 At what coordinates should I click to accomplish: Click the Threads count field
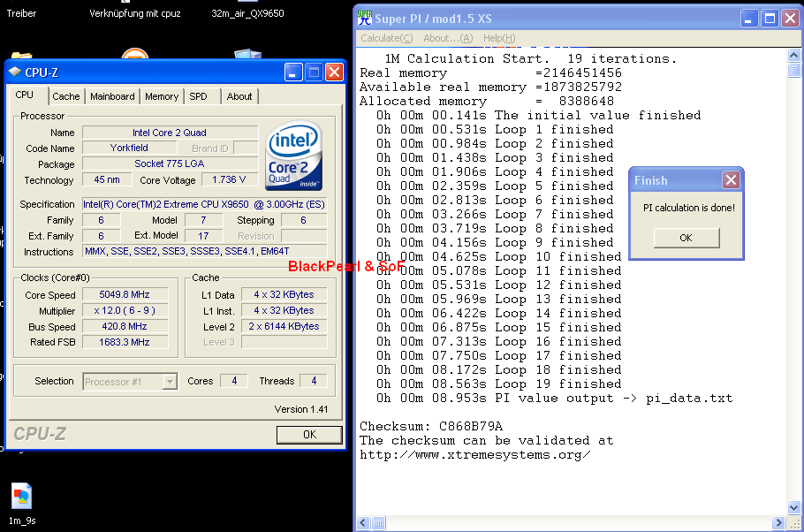pyautogui.click(x=314, y=381)
